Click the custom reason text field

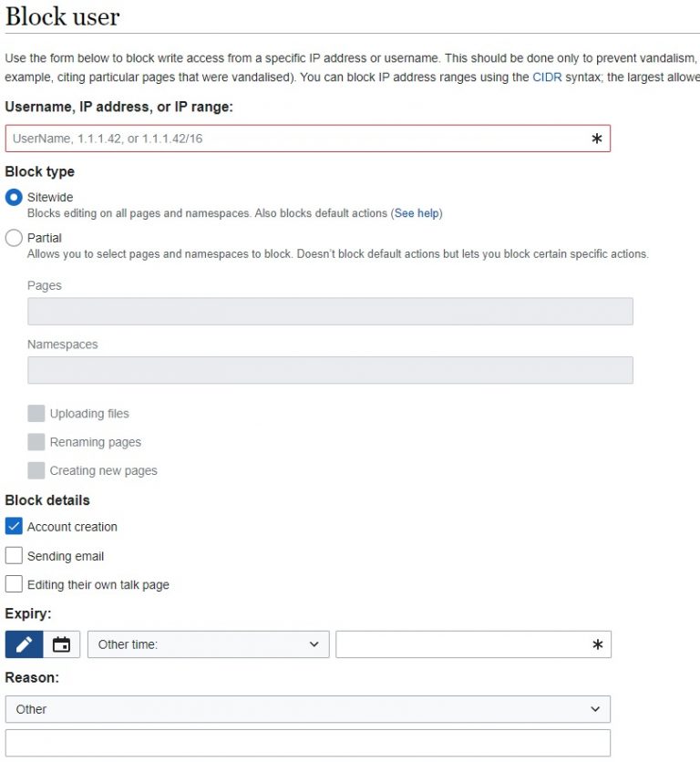(307, 741)
